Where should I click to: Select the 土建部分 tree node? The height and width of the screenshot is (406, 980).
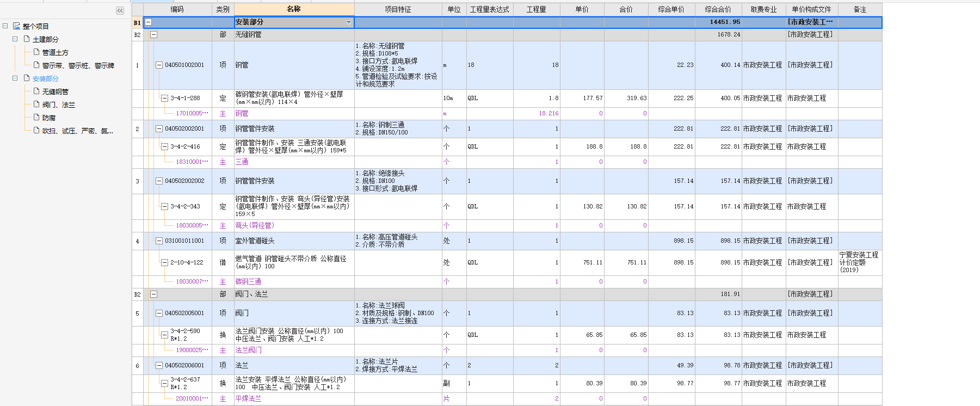(46, 39)
